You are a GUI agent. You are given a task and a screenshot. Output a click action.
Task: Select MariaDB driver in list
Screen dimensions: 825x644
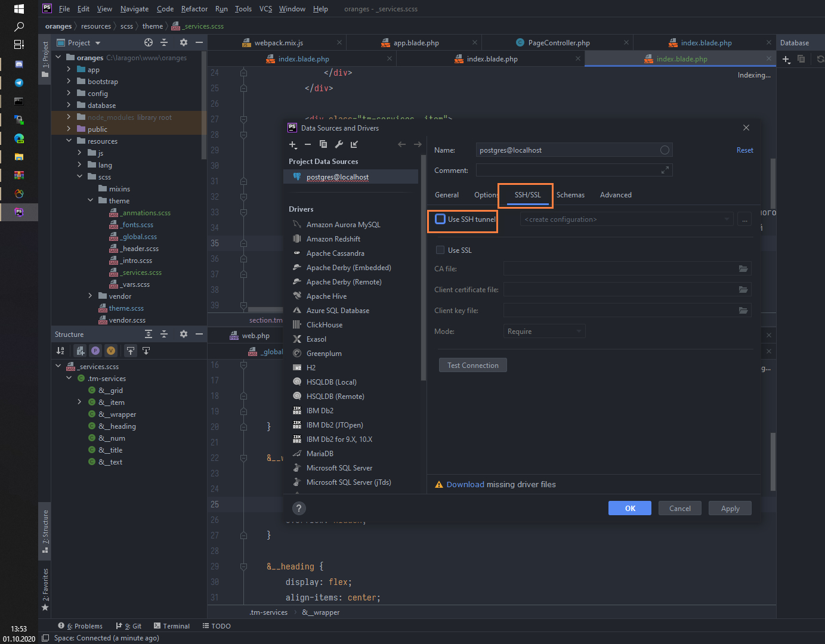pos(320,454)
